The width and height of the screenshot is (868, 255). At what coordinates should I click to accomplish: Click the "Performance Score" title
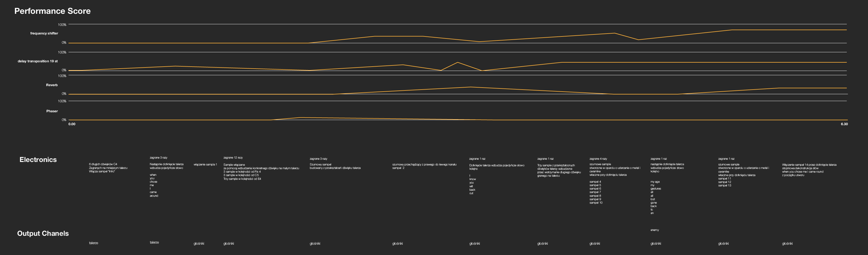click(x=52, y=11)
